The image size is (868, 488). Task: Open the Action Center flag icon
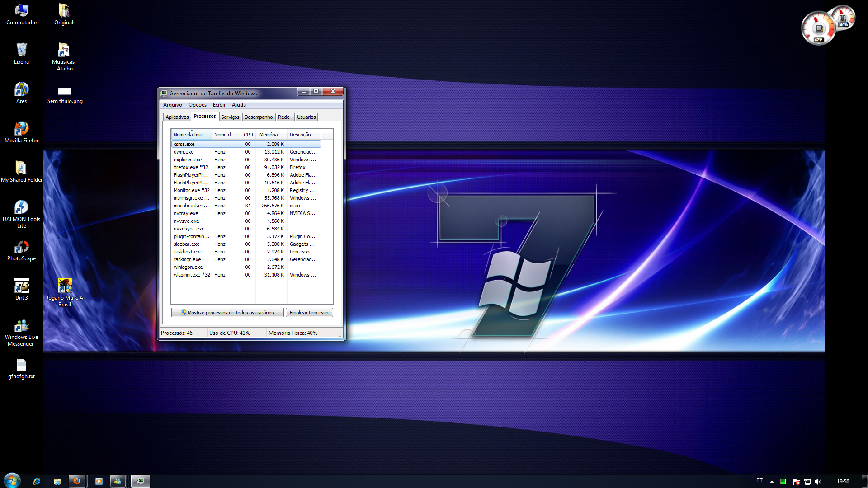797,482
